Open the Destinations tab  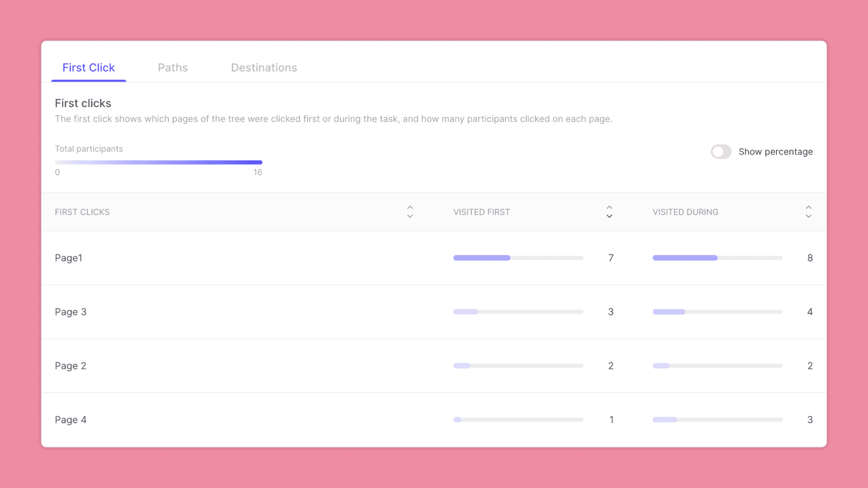[264, 68]
